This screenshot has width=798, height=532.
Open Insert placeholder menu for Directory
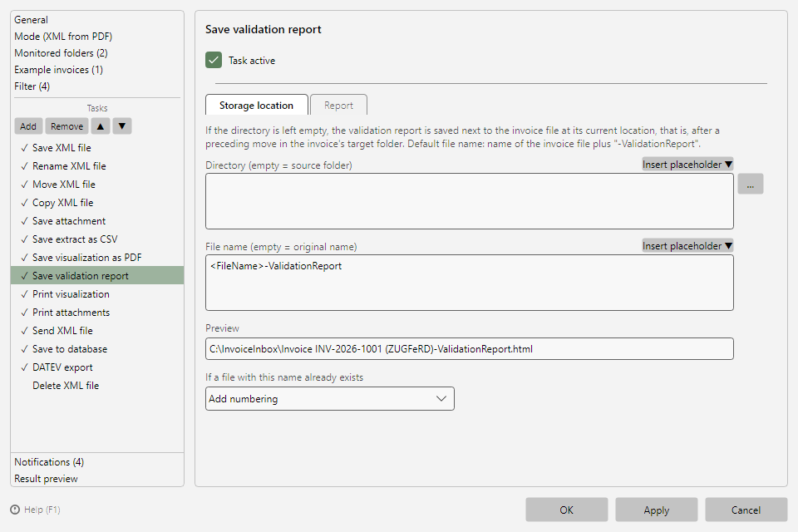tap(687, 165)
